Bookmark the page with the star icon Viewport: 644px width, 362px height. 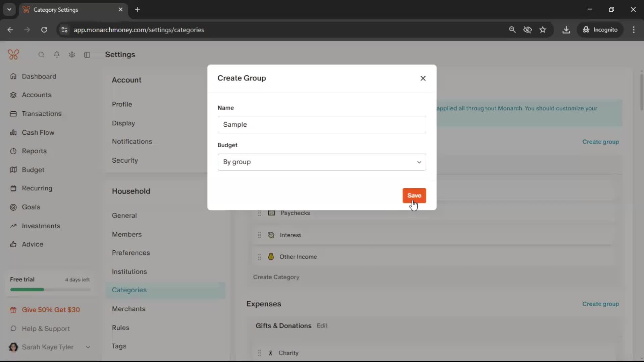[543, 30]
